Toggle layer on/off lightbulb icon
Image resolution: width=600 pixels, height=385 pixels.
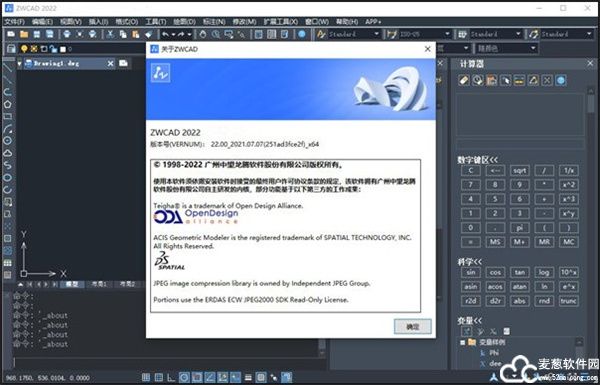(x=24, y=49)
